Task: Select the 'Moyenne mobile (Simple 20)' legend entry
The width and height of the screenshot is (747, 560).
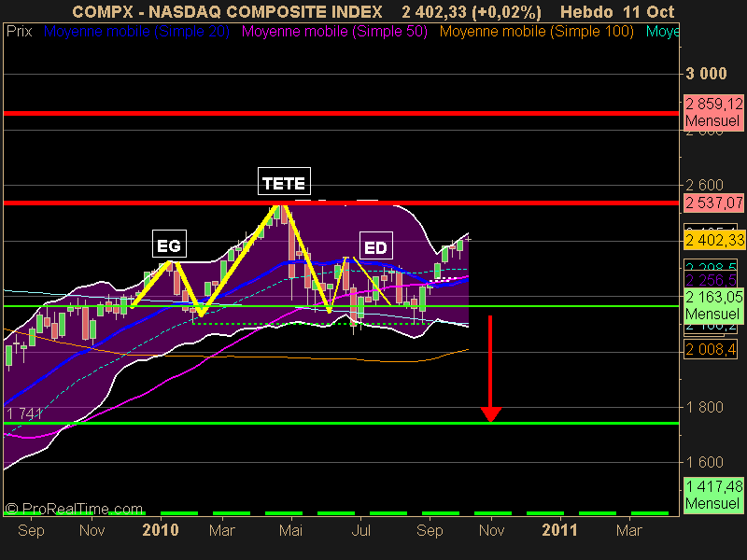Action: pyautogui.click(x=136, y=32)
